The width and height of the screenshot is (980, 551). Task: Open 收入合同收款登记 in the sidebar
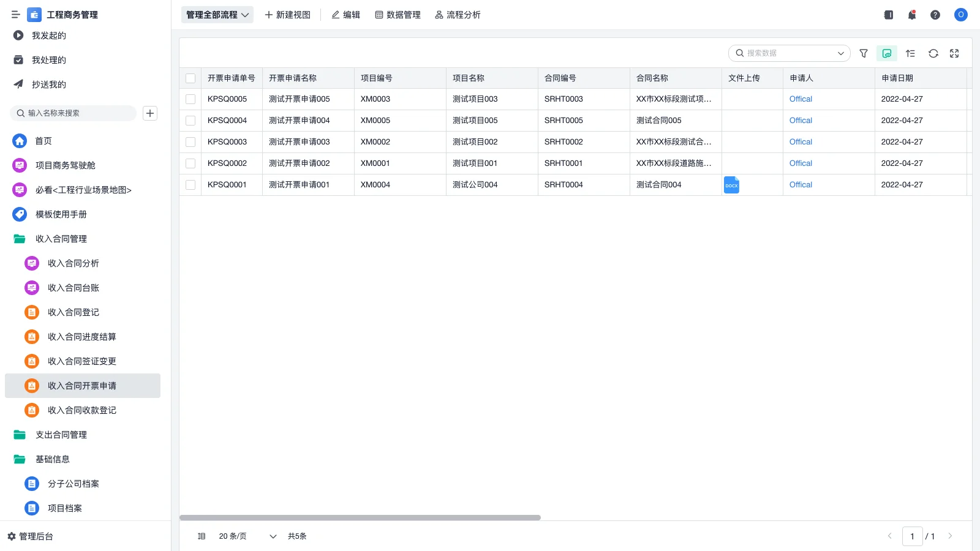82,410
